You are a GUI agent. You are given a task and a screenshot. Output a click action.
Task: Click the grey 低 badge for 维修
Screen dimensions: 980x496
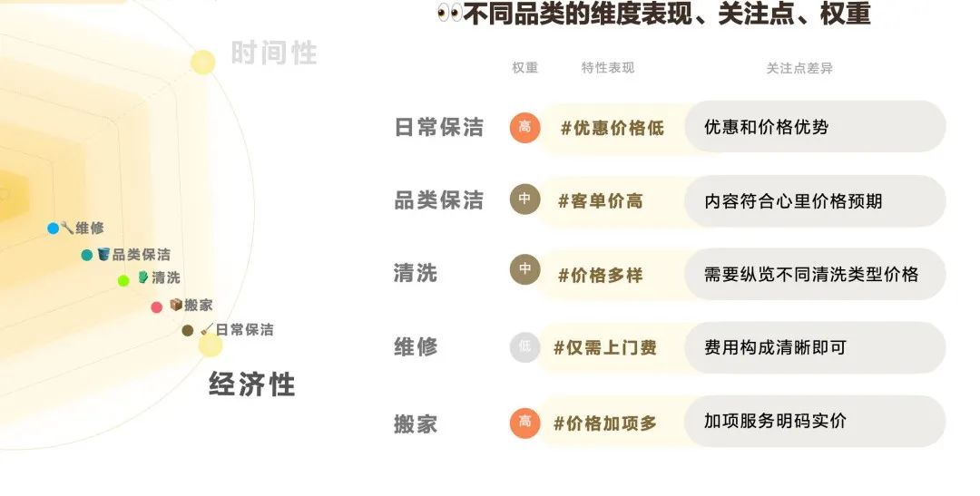[525, 346]
